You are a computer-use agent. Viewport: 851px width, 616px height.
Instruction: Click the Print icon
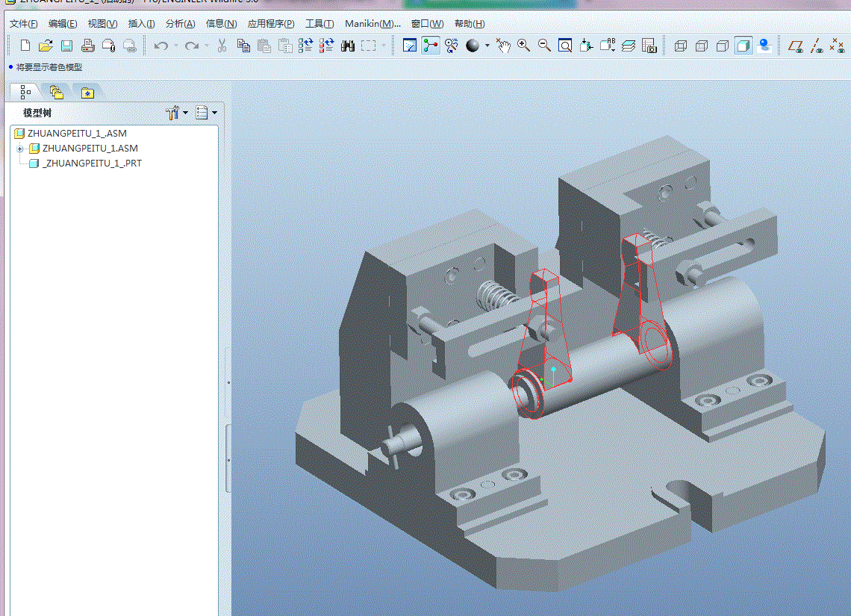87,46
